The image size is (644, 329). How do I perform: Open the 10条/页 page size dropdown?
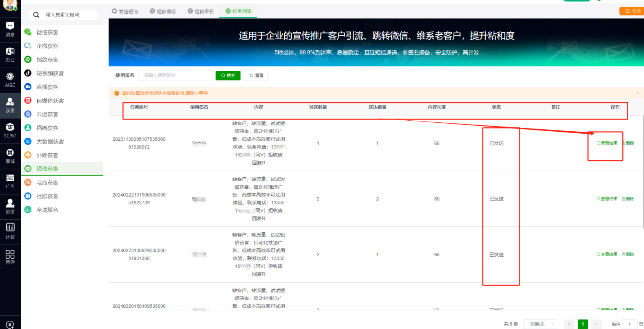point(540,324)
